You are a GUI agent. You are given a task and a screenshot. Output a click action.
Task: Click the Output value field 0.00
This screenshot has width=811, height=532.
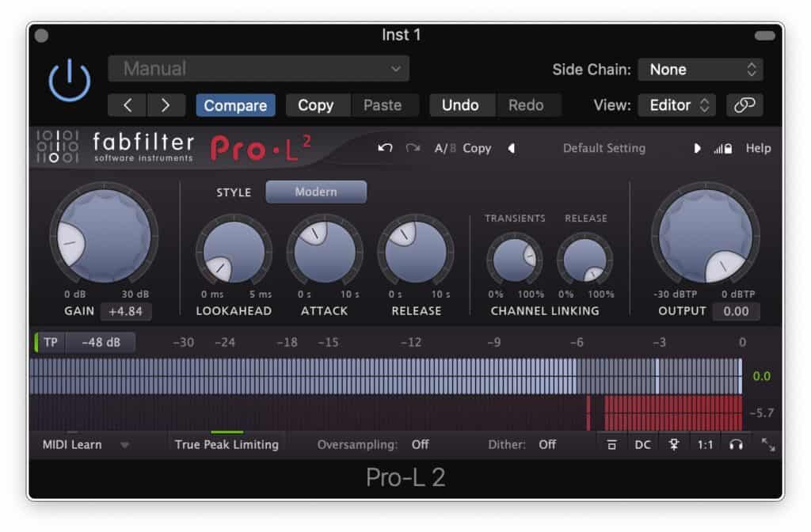pos(736,311)
